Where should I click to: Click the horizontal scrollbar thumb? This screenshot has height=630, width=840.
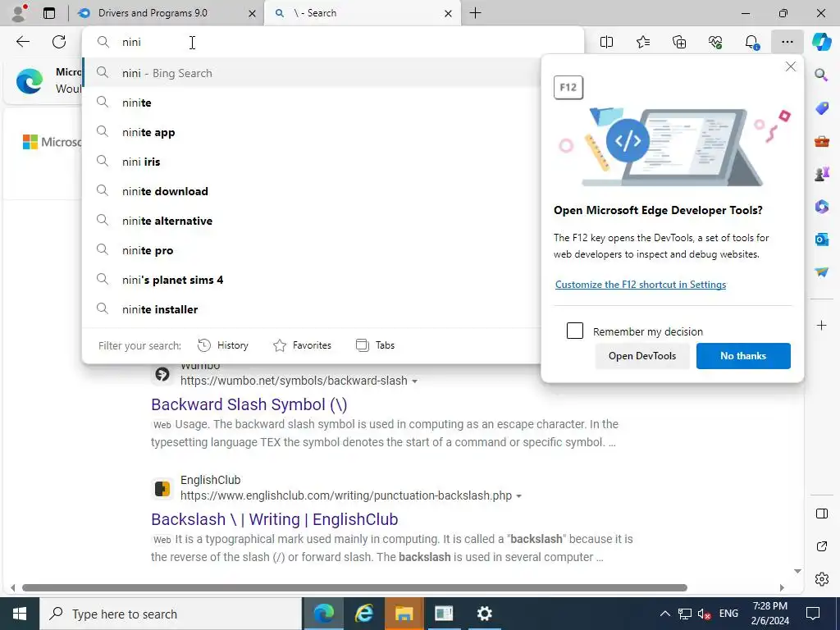coord(354,587)
